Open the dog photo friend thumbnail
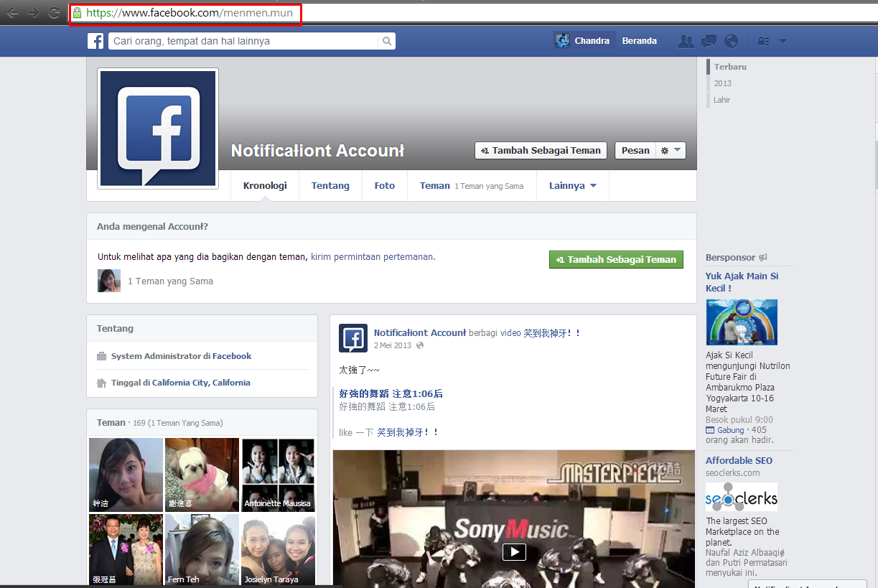Image resolution: width=878 pixels, height=588 pixels. (x=202, y=475)
